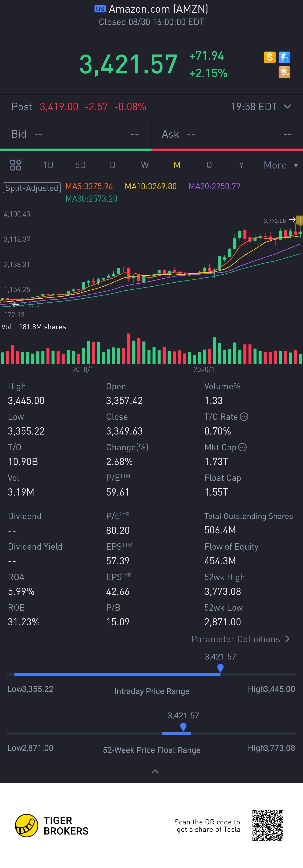Collapse the details panel with up chevron
Screen dimensions: 303x868
pyautogui.click(x=155, y=771)
